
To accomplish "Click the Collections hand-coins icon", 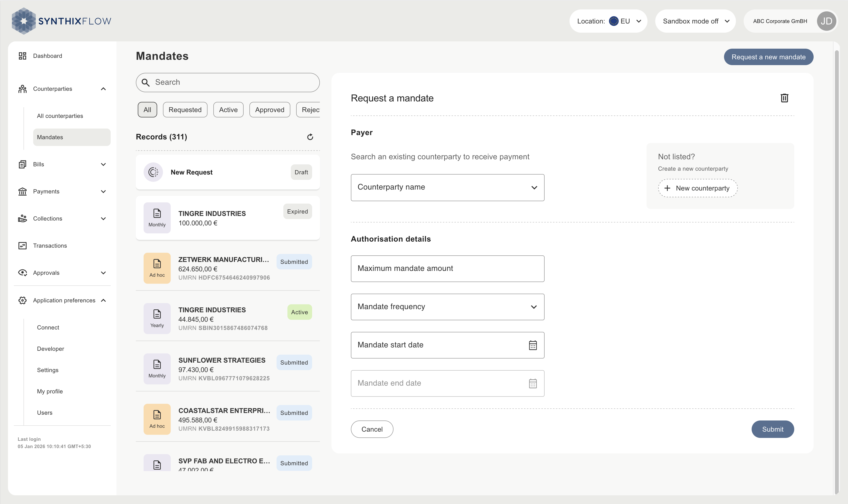I will 23,218.
